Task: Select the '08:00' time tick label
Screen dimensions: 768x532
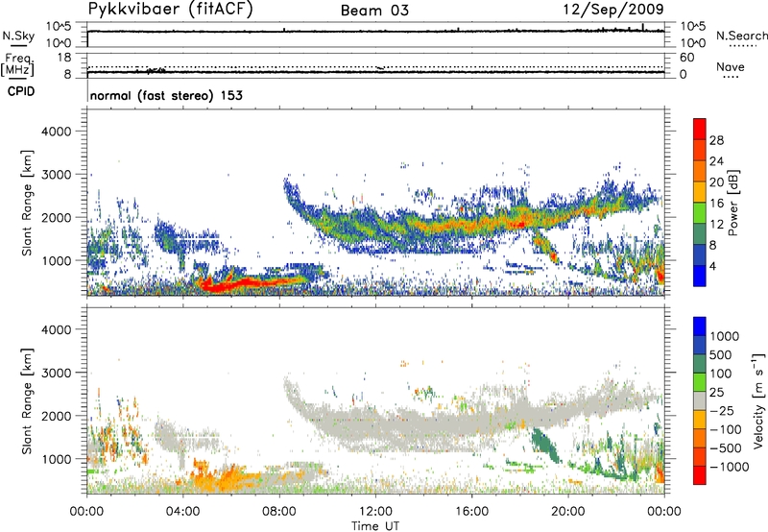Action: click(x=279, y=512)
